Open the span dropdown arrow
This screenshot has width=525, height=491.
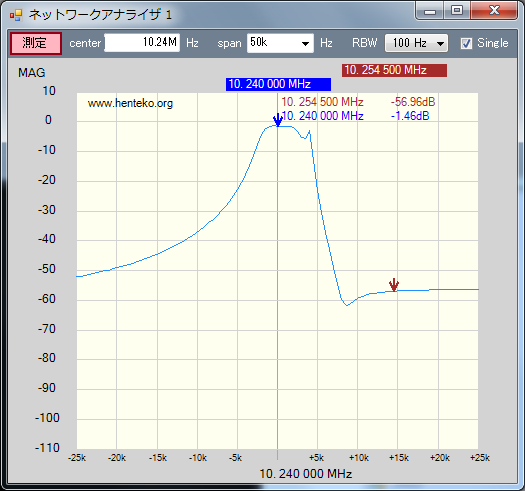(305, 43)
